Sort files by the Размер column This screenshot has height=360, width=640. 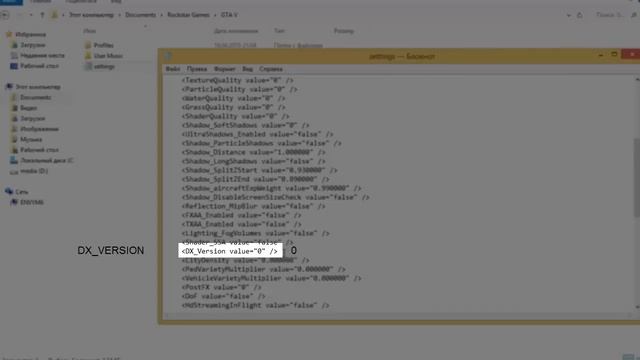coord(344,31)
